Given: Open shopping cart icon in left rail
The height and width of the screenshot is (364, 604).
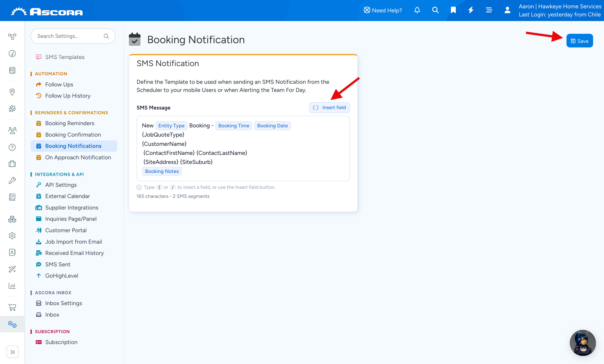Looking at the screenshot, I should 12,307.
